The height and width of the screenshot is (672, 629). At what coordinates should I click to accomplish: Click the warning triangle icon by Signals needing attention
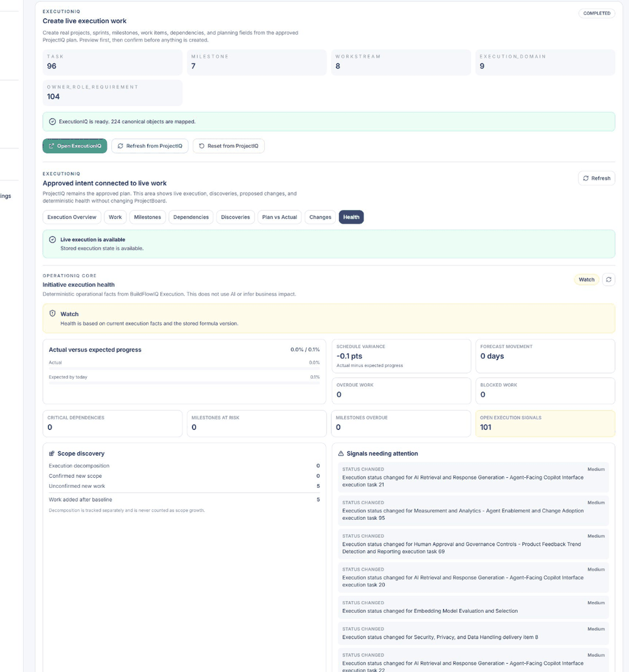tap(341, 453)
